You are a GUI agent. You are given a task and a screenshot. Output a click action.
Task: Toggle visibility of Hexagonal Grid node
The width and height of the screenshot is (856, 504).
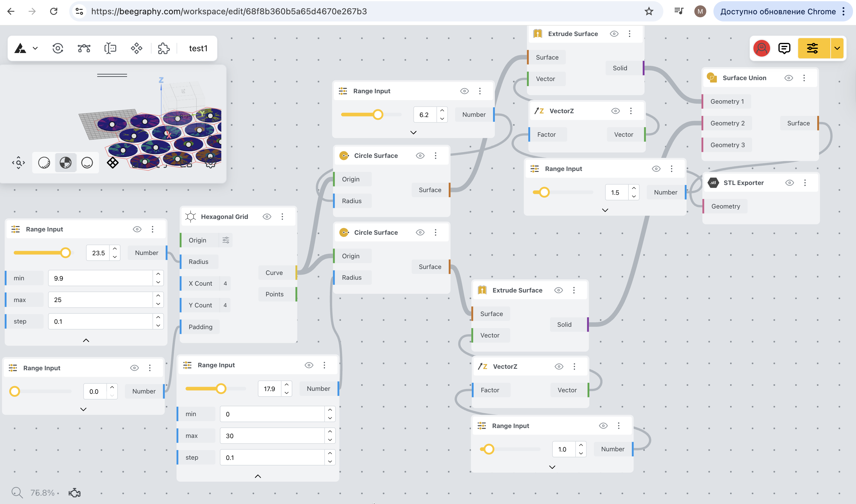(x=267, y=217)
